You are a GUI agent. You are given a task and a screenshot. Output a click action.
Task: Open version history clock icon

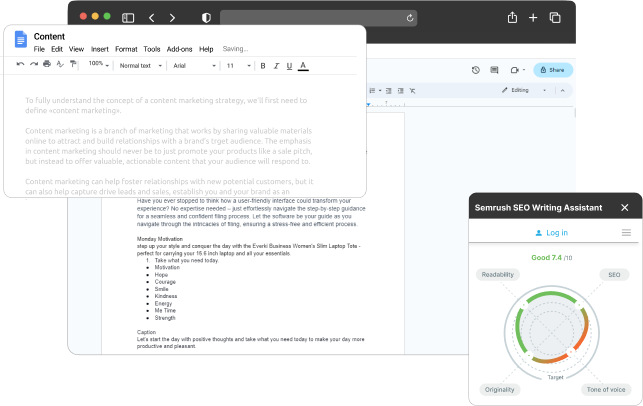point(476,70)
